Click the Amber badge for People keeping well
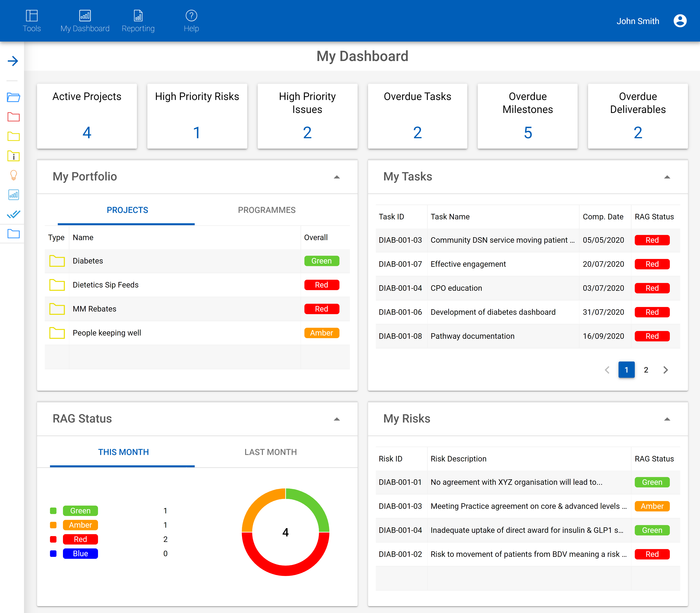This screenshot has height=613, width=700. (x=322, y=333)
